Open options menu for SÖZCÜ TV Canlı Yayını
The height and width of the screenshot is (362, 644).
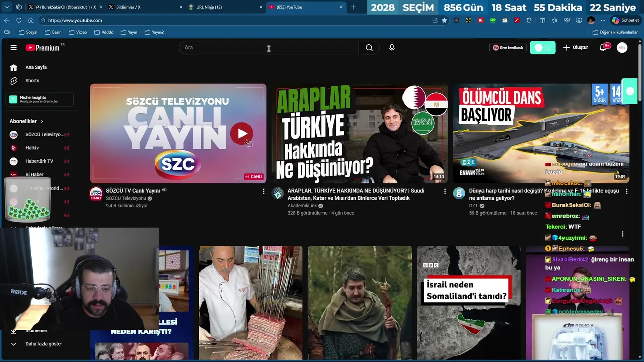pos(263,191)
